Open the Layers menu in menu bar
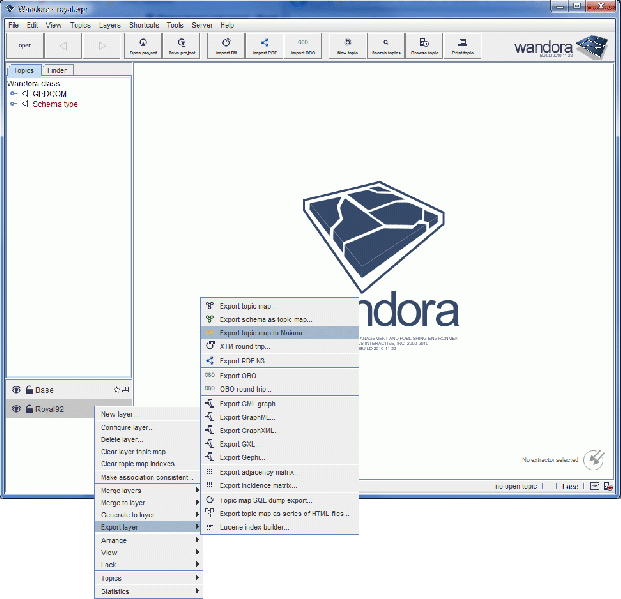 (x=110, y=24)
